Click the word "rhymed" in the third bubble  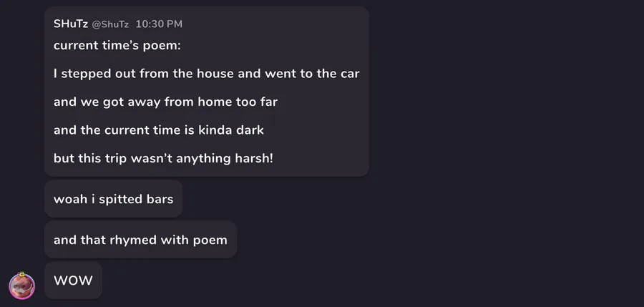(x=136, y=240)
